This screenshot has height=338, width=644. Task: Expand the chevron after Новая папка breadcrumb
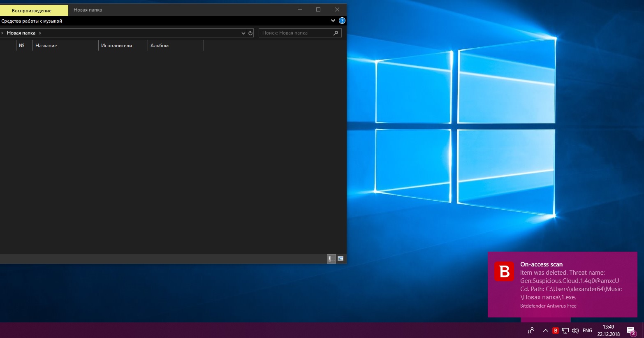(40, 33)
